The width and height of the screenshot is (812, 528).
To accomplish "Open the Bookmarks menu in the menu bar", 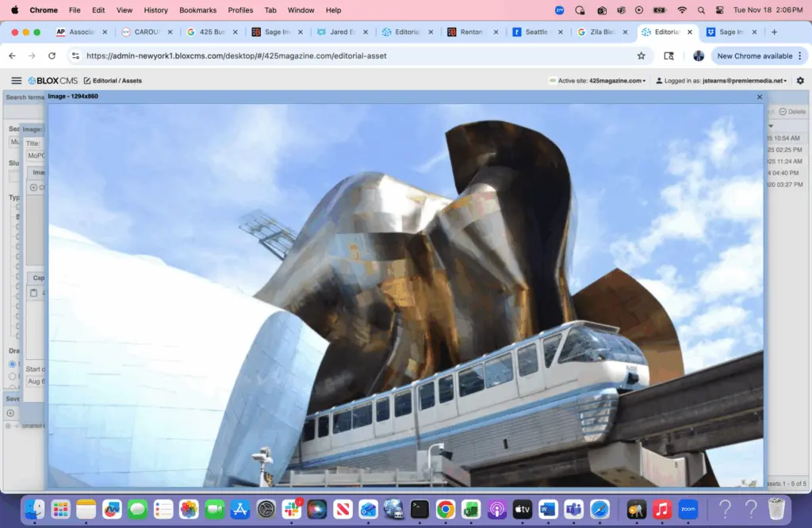I will click(x=197, y=10).
